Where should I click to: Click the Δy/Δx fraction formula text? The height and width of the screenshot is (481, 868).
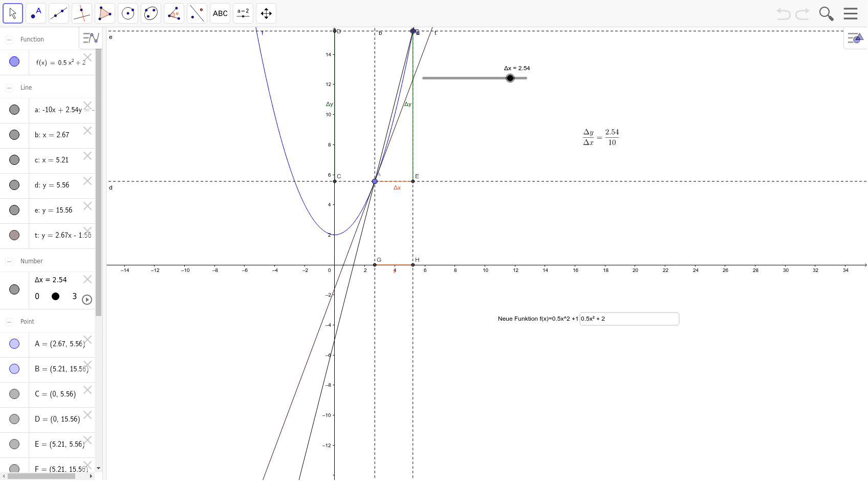click(x=601, y=137)
